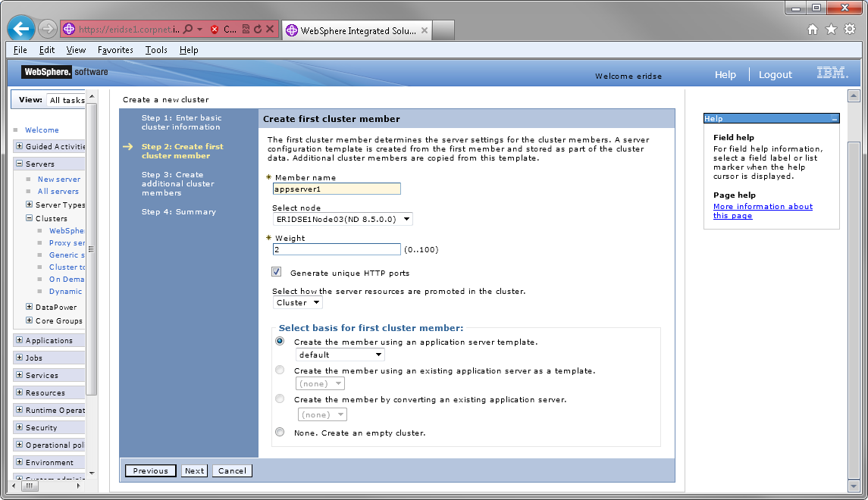Expand the Security section
868x500 pixels.
[x=20, y=427]
